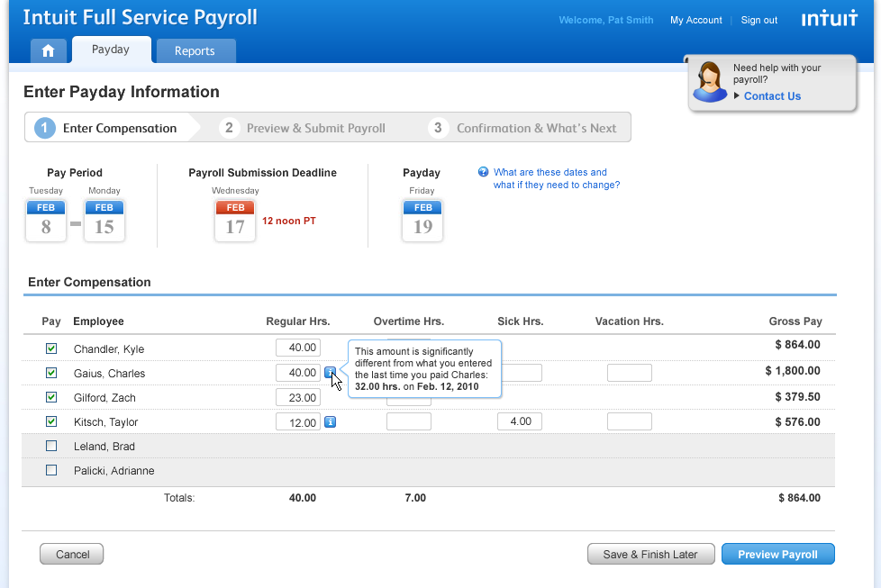Open the My Account link

pos(695,20)
